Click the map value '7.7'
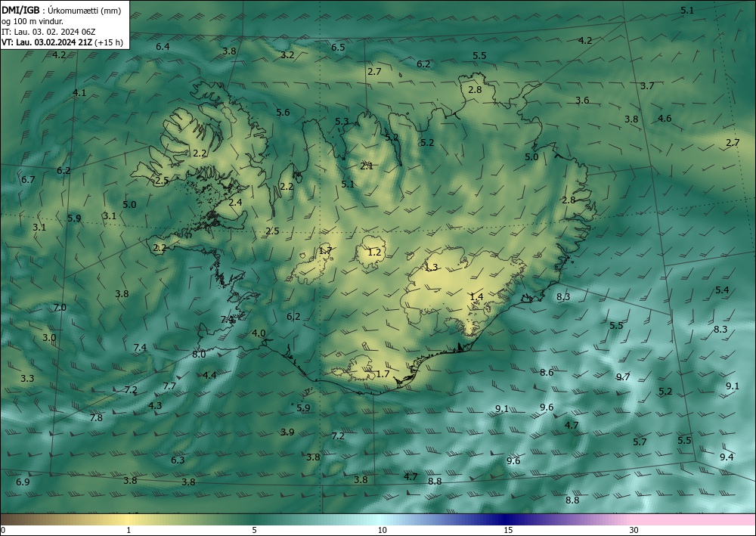This screenshot has height=536, width=756. (169, 386)
